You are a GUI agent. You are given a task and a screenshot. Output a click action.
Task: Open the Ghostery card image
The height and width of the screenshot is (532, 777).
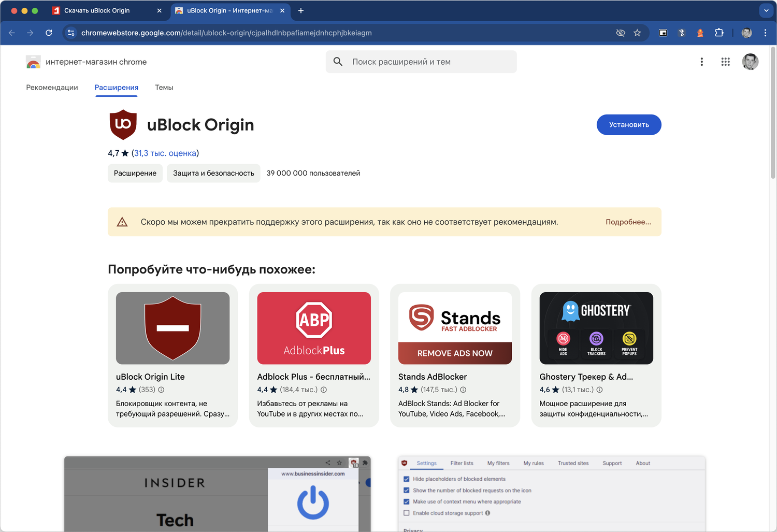596,328
